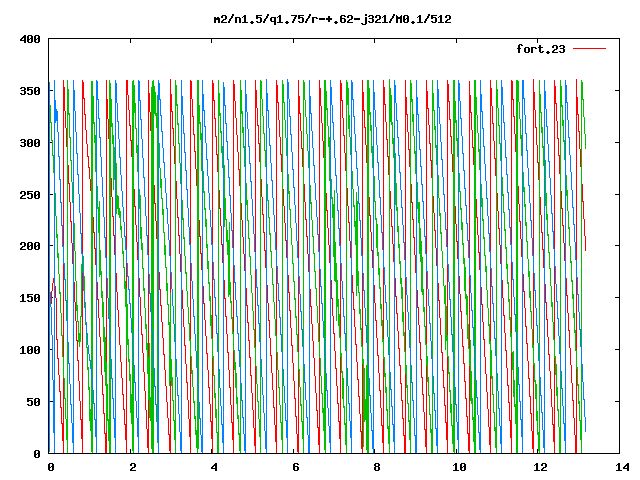Viewport: 640px width, 480px height.
Task: Click the y-axis label 100
Action: tap(30, 350)
